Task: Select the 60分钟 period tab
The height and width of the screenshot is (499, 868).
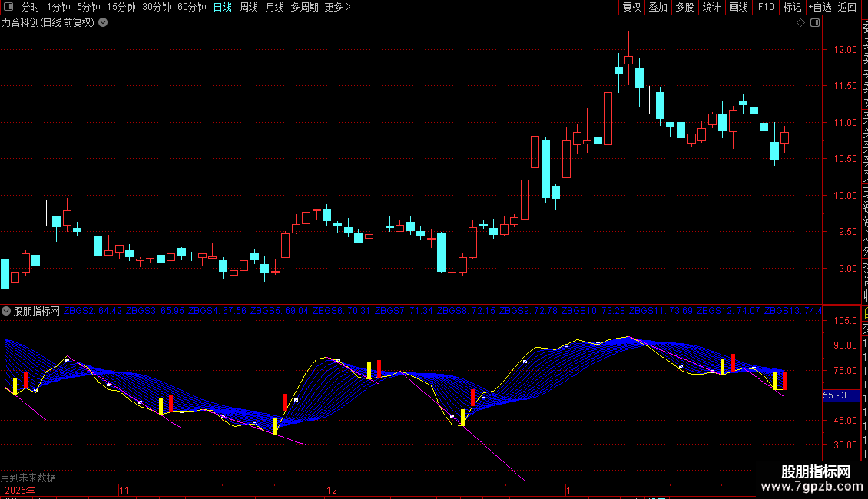Action: (x=191, y=7)
